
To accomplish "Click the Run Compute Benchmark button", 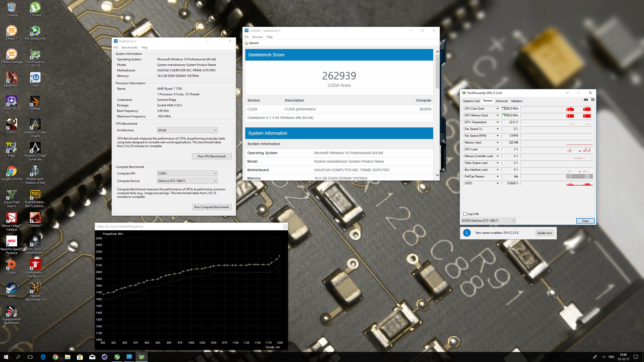I will coord(212,207).
